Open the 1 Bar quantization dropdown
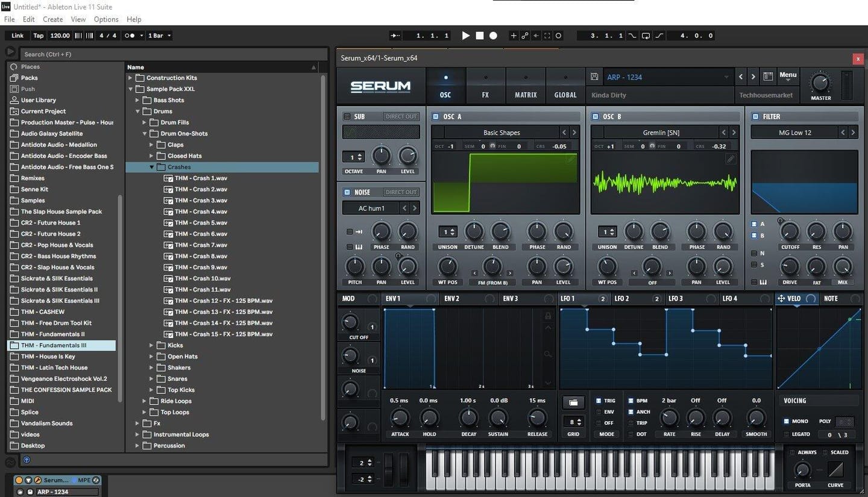The image size is (868, 497). [159, 36]
